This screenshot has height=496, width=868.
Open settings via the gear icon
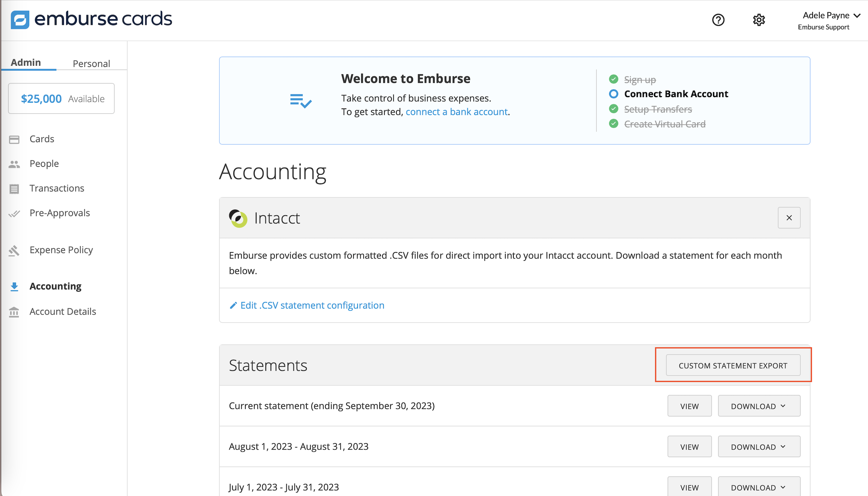[759, 20]
